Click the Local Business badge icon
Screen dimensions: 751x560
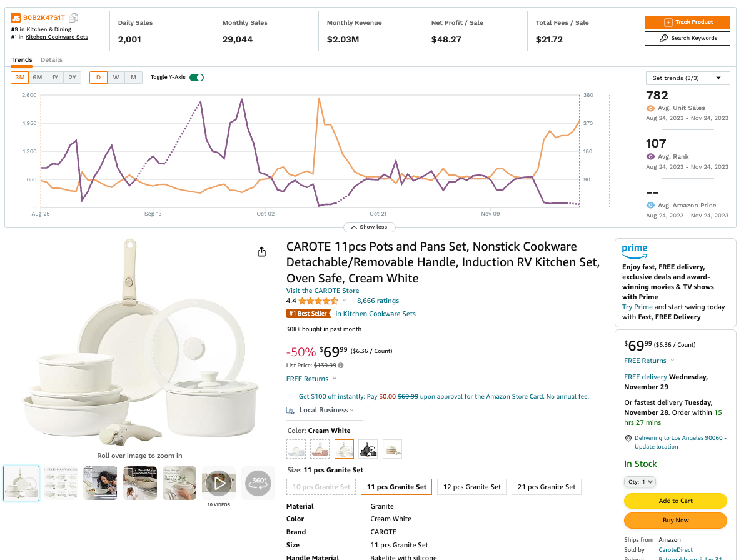pyautogui.click(x=291, y=411)
